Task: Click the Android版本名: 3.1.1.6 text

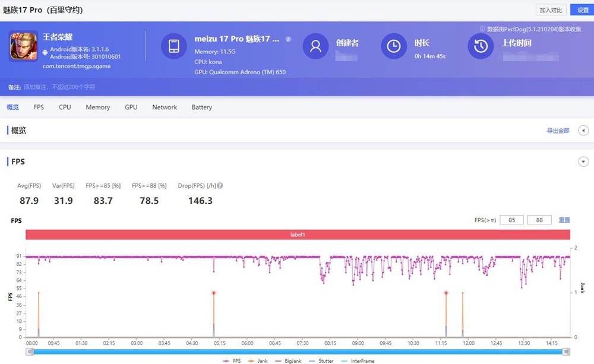Action: click(x=80, y=49)
